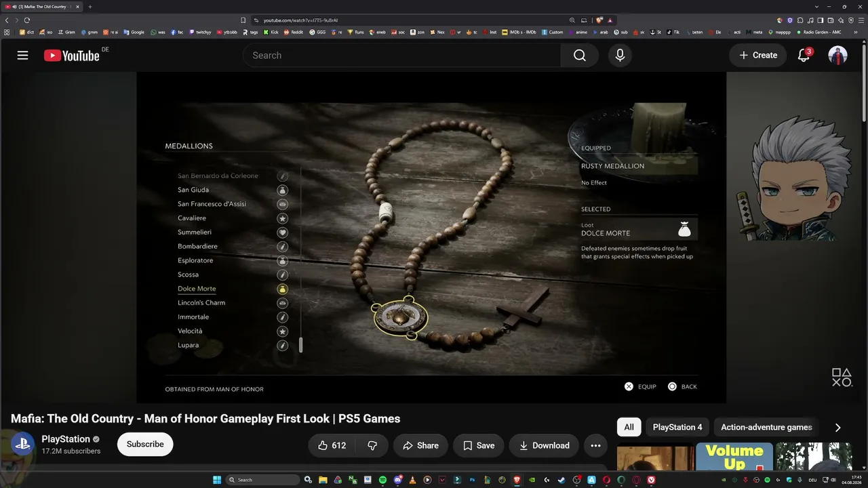Dislike the video with thumbs down
This screenshot has height=488, width=868.
tap(372, 445)
